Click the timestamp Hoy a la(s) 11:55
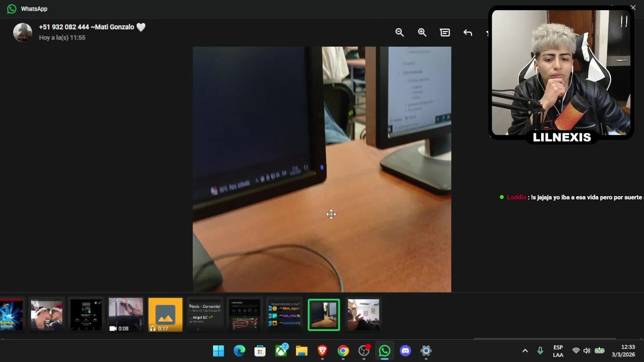The image size is (644, 362). (62, 38)
